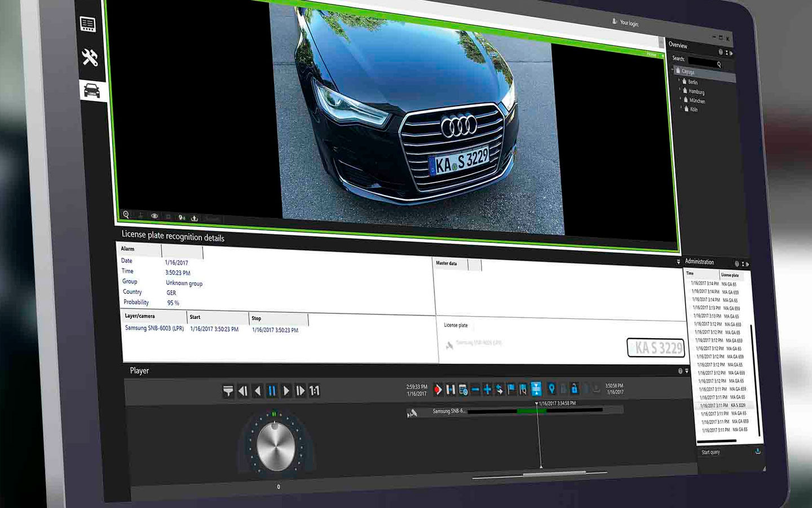Open the player filter funnel icon
Screen dimensions: 812x508
tap(228, 391)
